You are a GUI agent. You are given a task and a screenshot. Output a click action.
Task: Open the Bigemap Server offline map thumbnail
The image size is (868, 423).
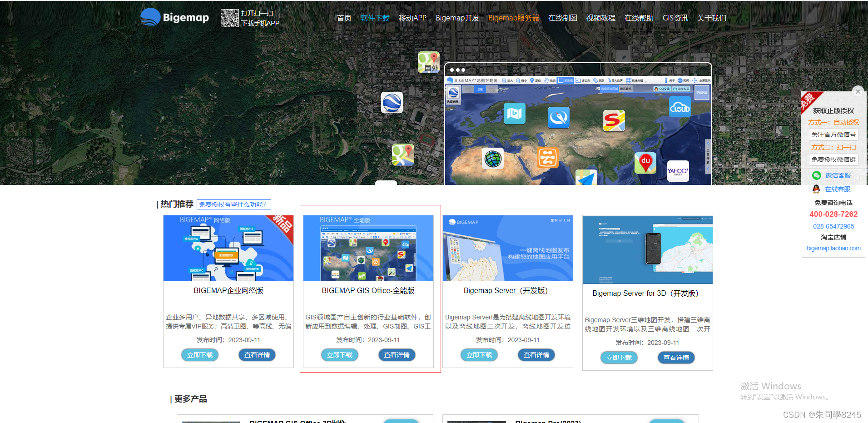click(508, 248)
